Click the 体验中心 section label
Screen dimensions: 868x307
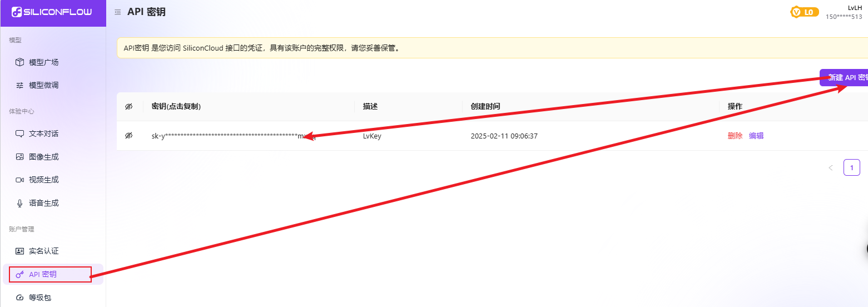coord(22,111)
